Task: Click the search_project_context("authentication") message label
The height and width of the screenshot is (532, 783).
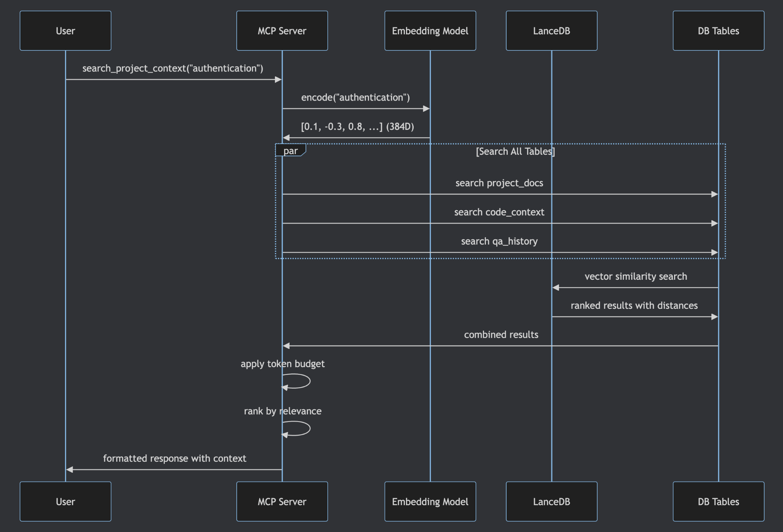Action: pyautogui.click(x=173, y=68)
